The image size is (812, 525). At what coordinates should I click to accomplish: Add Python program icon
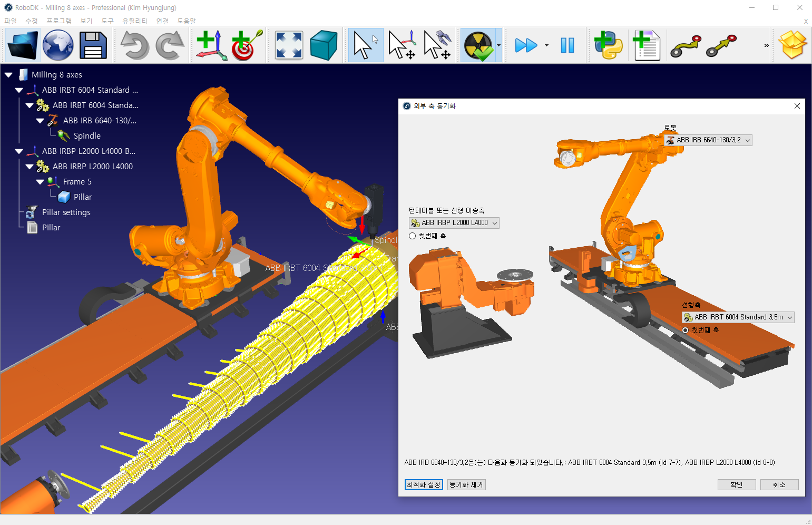coord(608,45)
